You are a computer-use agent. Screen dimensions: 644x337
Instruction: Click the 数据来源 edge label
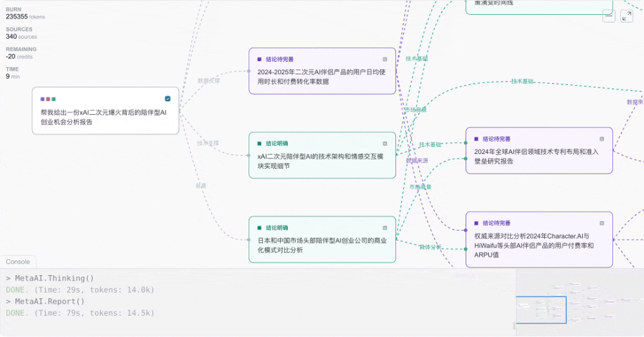417,160
